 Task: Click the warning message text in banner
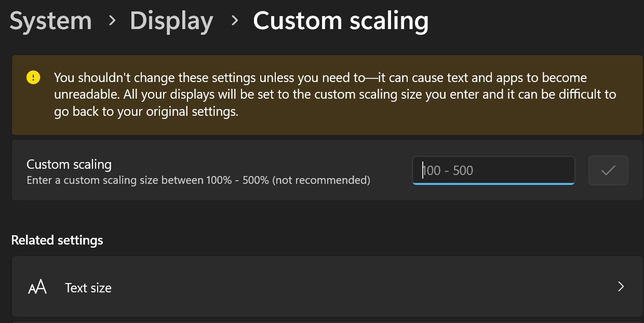[335, 95]
